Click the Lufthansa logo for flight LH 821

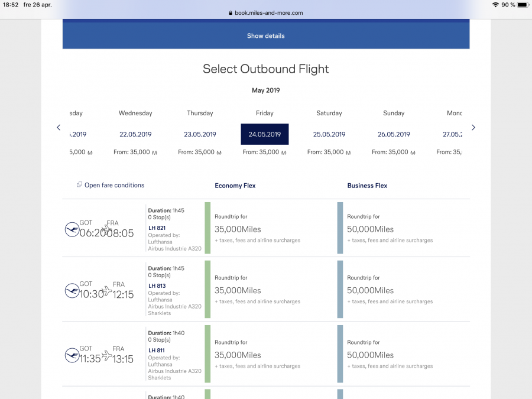point(72,229)
